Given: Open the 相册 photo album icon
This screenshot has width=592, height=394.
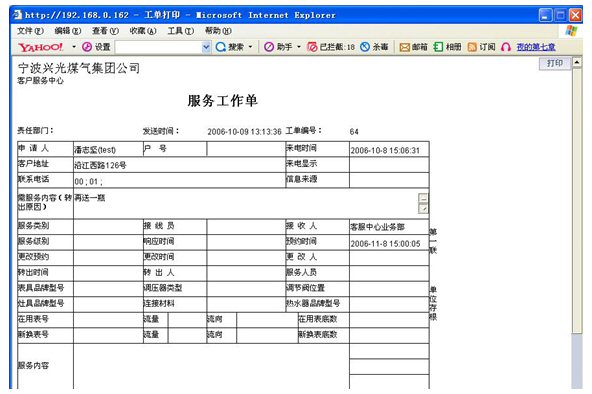Looking at the screenshot, I should [438, 47].
